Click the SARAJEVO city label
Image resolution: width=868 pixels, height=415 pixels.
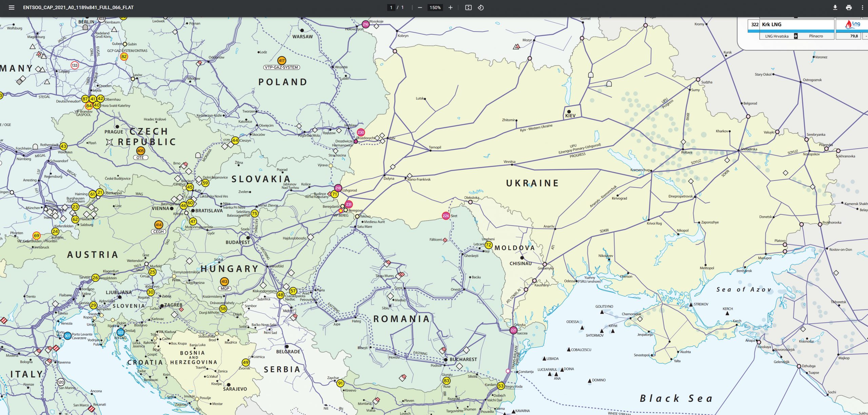click(235, 389)
